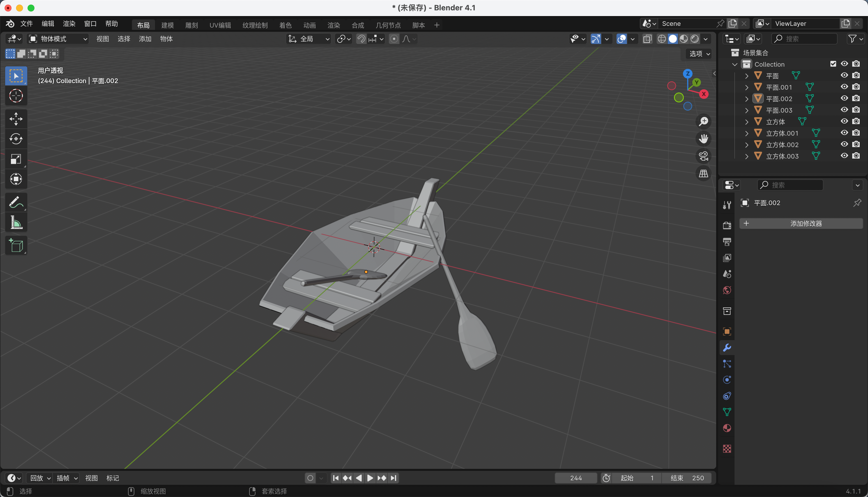
Task: Open the 渲染 menu in top bar
Action: [69, 24]
